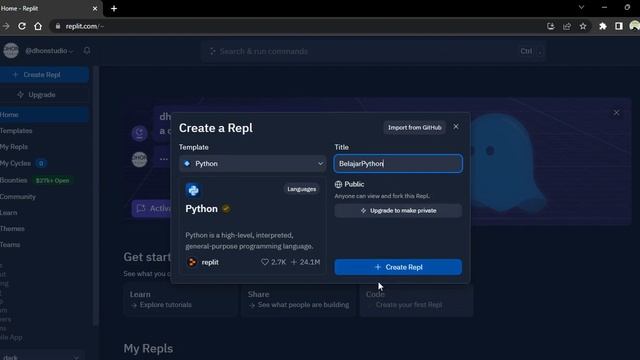Click the Title field containing BelajarPython

click(x=398, y=164)
